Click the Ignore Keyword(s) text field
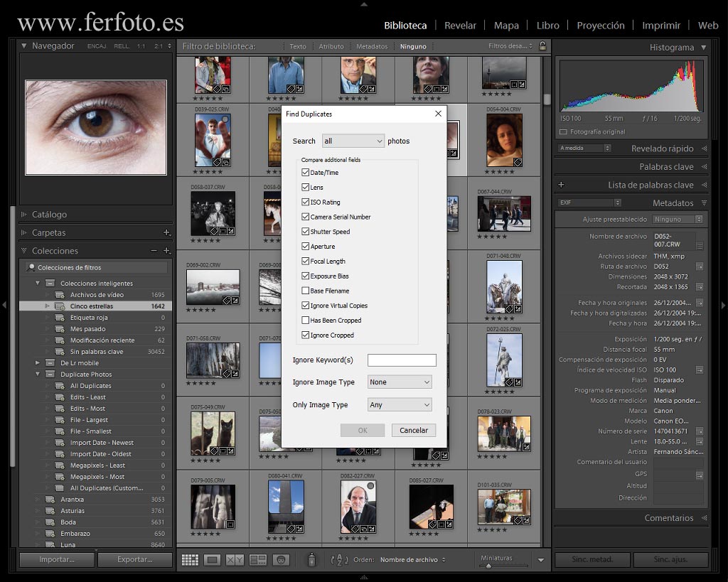This screenshot has height=582, width=728. point(402,360)
